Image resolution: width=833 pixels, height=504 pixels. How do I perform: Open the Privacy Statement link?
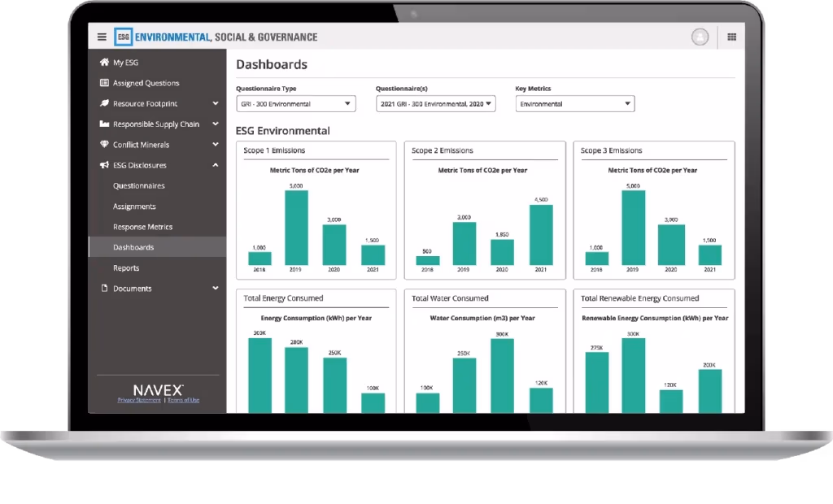pyautogui.click(x=139, y=400)
